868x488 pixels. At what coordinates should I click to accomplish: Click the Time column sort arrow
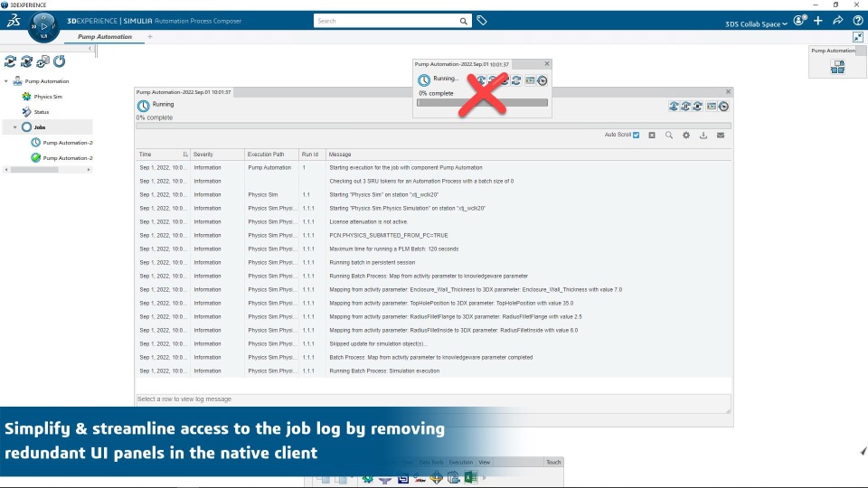[x=184, y=155]
